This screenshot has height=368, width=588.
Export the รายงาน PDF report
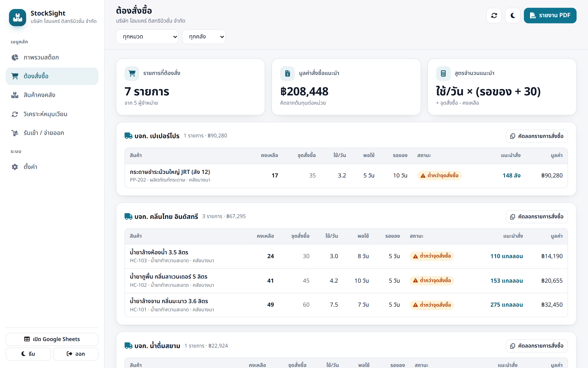click(x=550, y=16)
